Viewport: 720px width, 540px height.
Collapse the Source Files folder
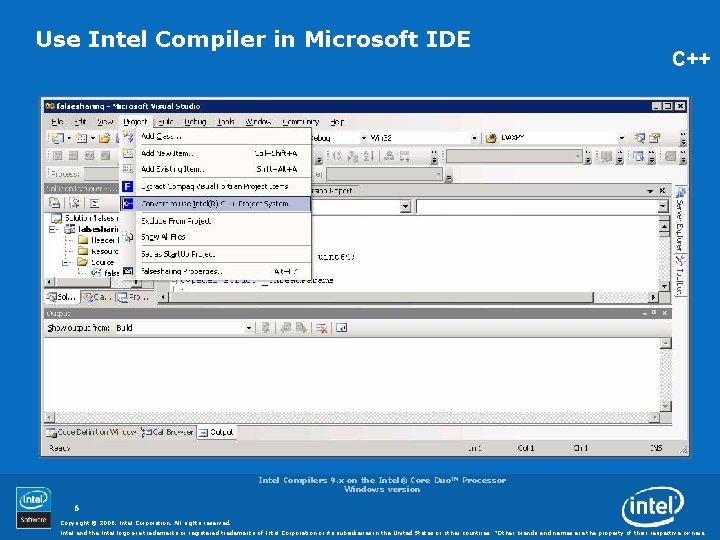pyautogui.click(x=65, y=262)
